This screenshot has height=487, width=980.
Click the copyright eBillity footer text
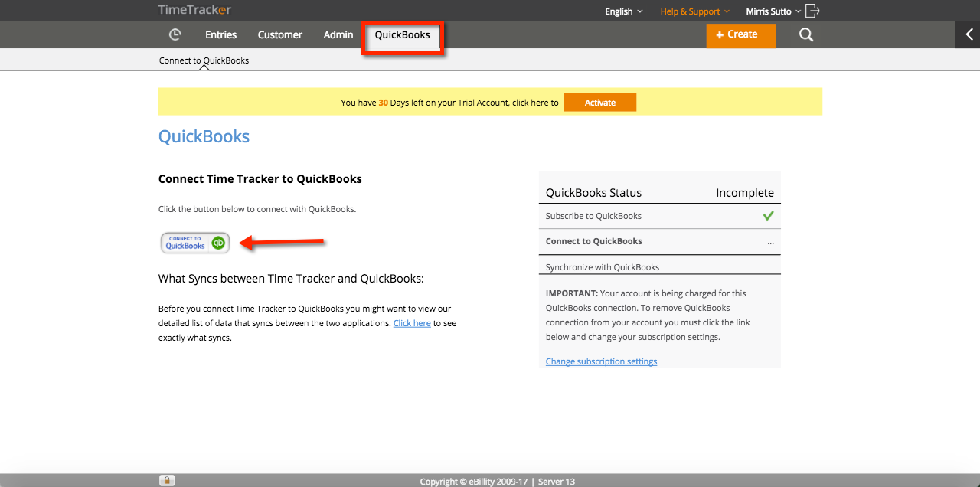click(472, 482)
